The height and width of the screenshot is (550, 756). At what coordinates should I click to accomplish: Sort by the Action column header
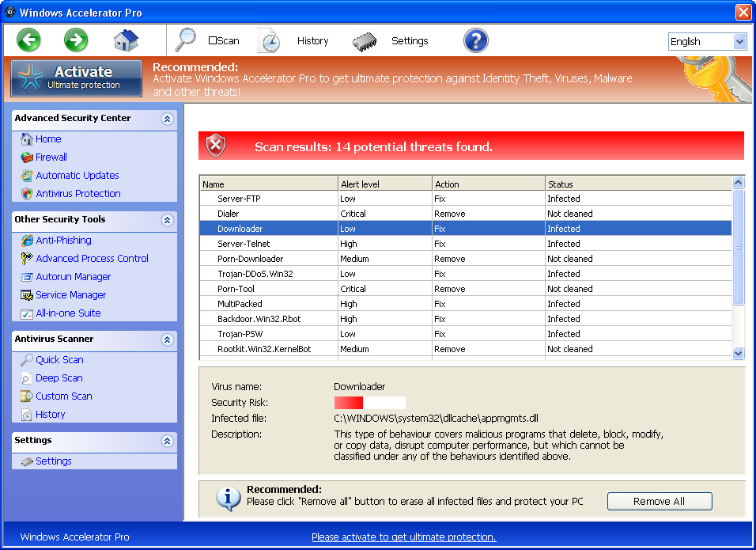[x=489, y=184]
